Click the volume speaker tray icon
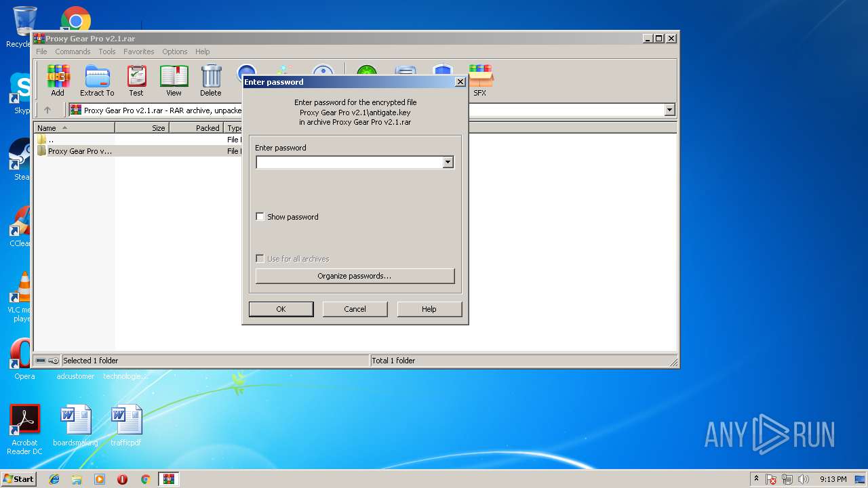Viewport: 868px width, 488px height. coord(804,479)
